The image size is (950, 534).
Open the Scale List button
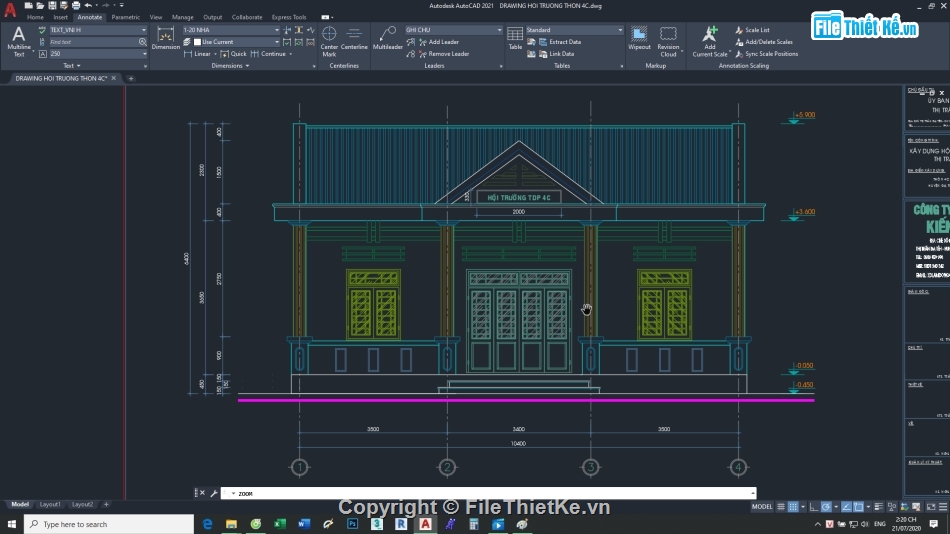752,30
